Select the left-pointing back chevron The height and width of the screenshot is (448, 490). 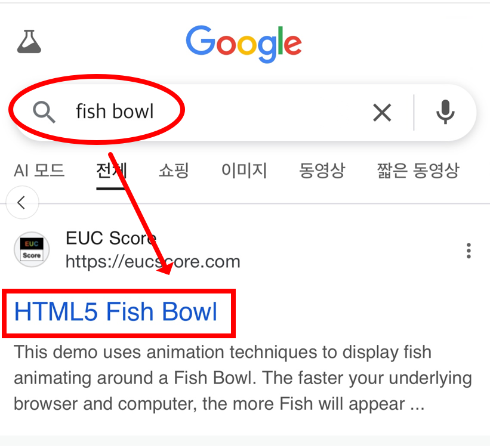click(22, 203)
